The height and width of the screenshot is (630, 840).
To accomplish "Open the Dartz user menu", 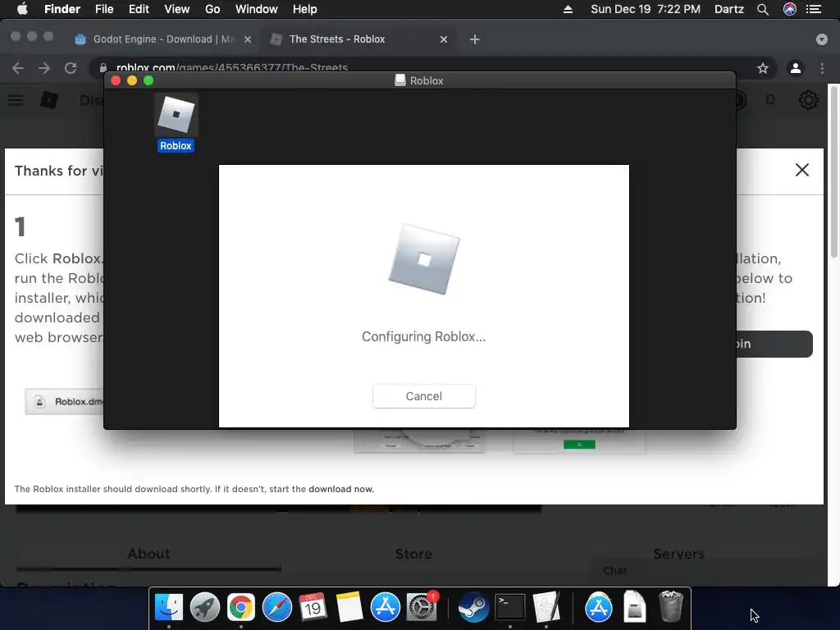I will pyautogui.click(x=729, y=9).
